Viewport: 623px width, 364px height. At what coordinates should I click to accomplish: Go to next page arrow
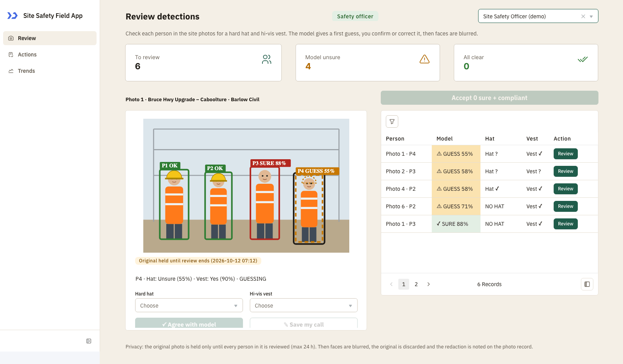click(x=429, y=284)
